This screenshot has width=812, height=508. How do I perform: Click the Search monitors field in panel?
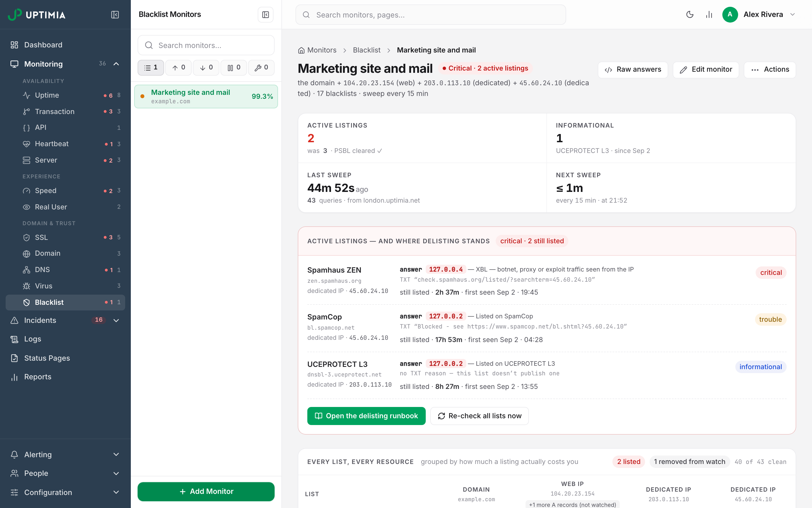point(206,45)
